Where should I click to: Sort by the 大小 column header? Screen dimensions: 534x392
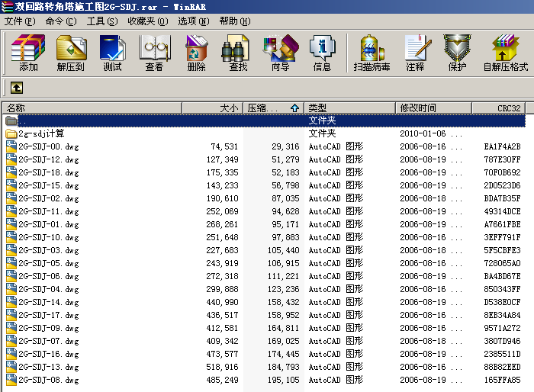[x=212, y=108]
